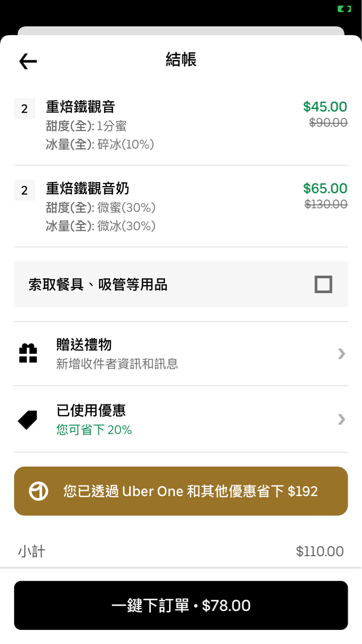Click the promotion tag icon

tap(28, 420)
